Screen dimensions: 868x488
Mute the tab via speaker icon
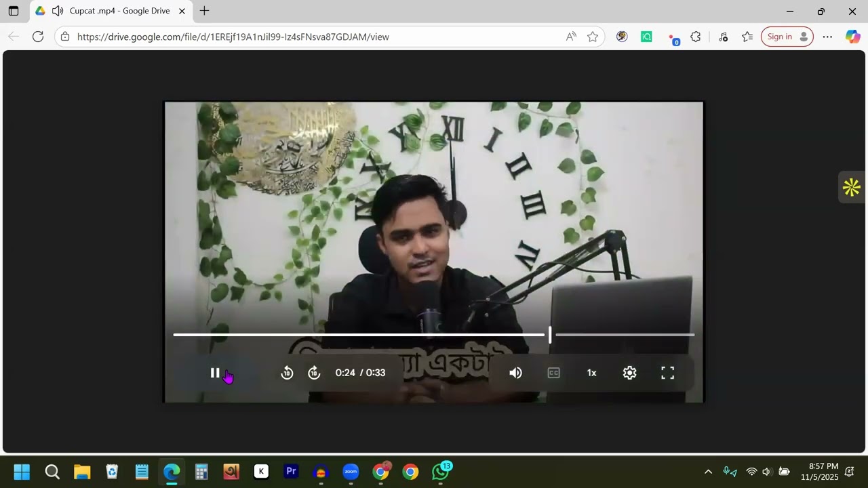58,11
